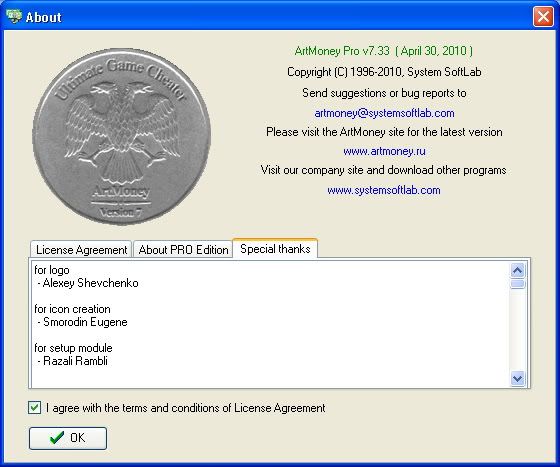Click the 'for icon creation' heading text
Image resolution: width=560 pixels, height=467 pixels.
coord(72,309)
